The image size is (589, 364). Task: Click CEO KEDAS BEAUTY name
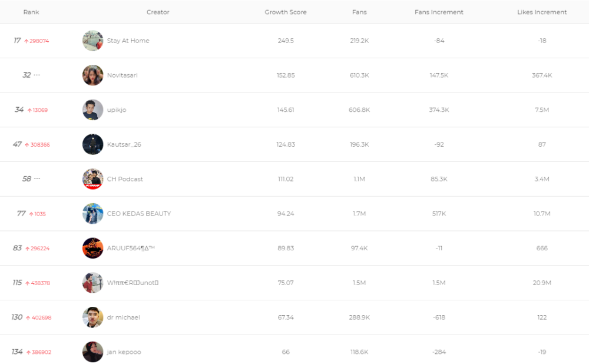click(139, 213)
